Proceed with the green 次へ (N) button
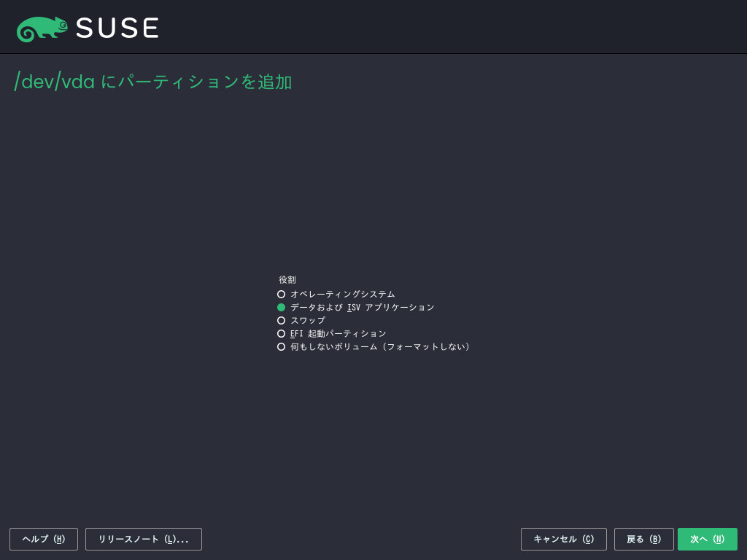The height and width of the screenshot is (560, 747). (708, 539)
